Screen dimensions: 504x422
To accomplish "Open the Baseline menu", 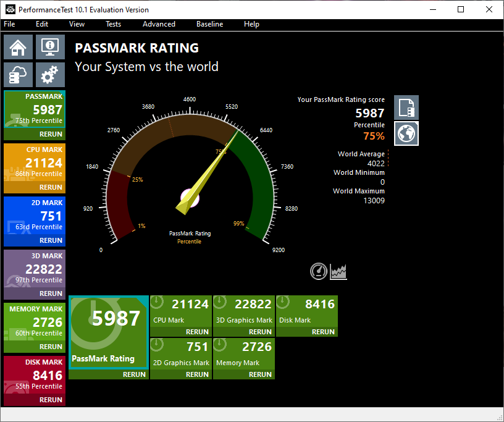I will pos(209,24).
